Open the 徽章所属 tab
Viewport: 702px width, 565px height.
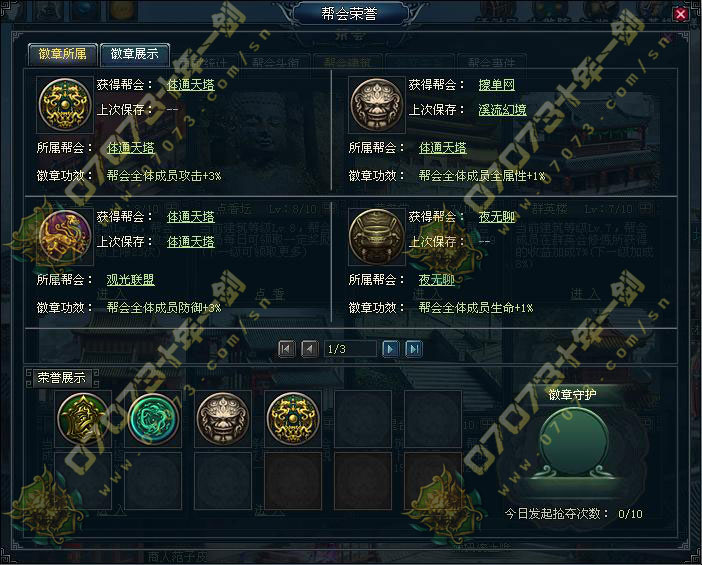62,54
